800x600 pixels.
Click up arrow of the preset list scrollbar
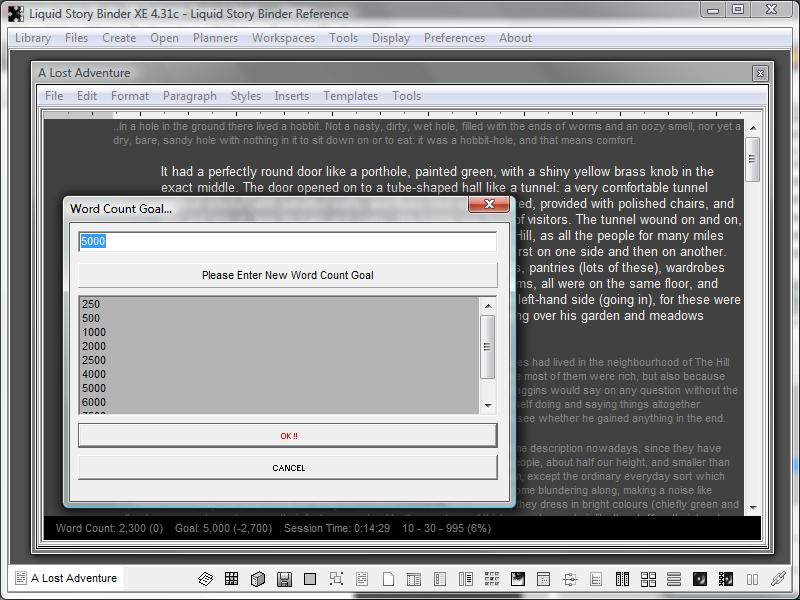488,306
